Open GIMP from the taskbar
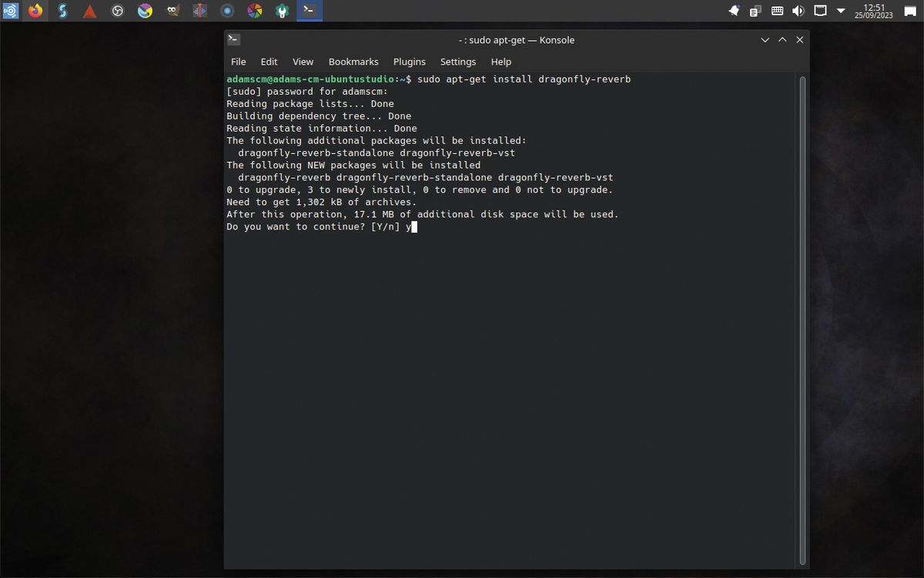 pos(171,10)
